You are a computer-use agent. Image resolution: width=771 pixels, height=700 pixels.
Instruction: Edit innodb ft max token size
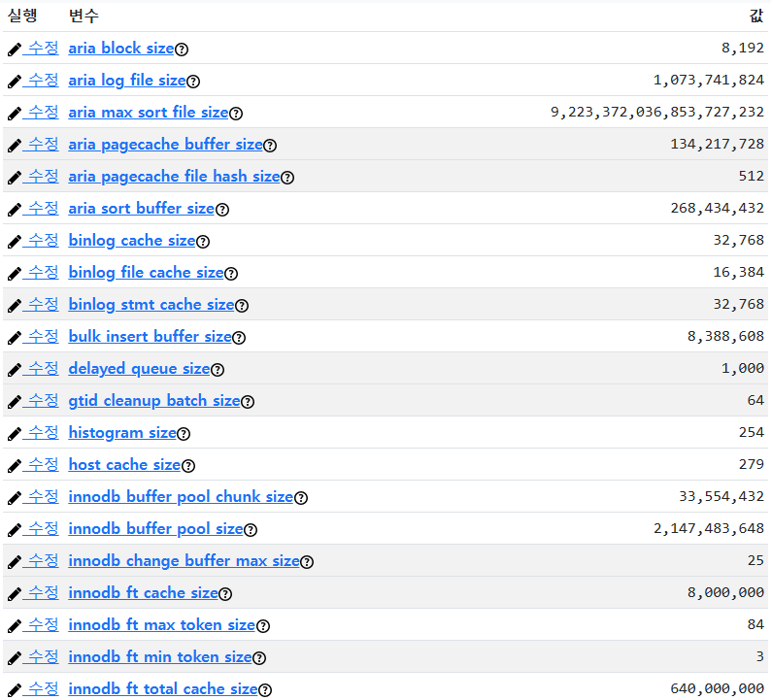coord(33,625)
